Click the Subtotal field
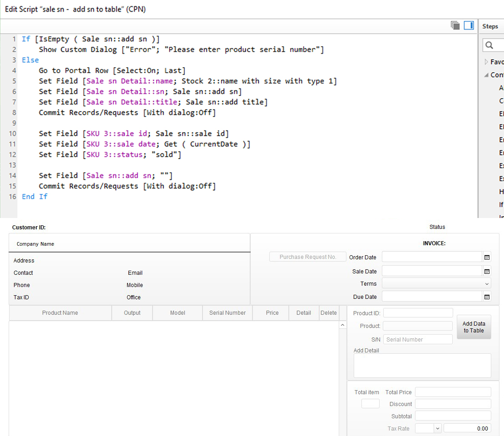This screenshot has width=504, height=436. tap(453, 416)
